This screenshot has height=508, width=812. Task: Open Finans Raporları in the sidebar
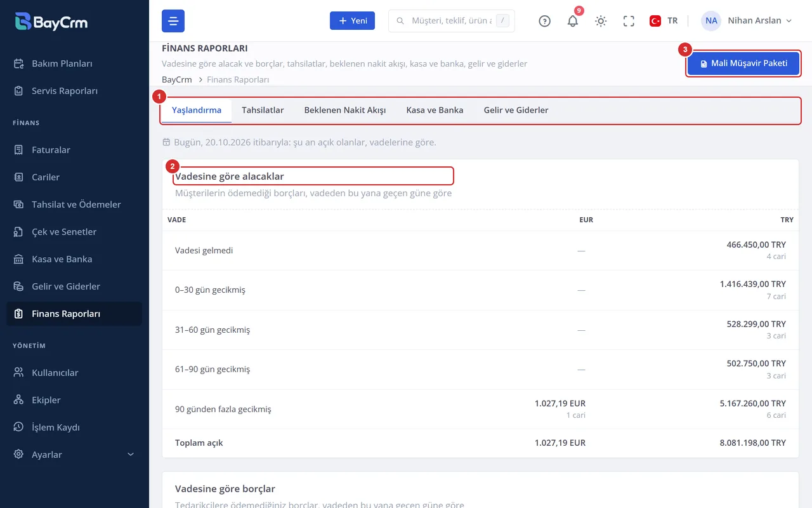[74, 314]
